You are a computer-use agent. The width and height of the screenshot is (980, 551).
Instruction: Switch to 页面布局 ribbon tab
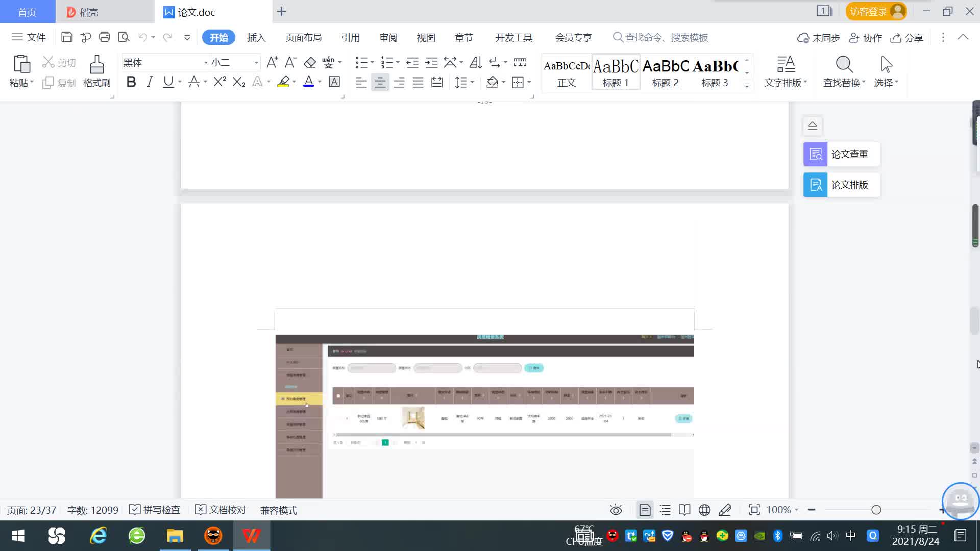(x=303, y=38)
